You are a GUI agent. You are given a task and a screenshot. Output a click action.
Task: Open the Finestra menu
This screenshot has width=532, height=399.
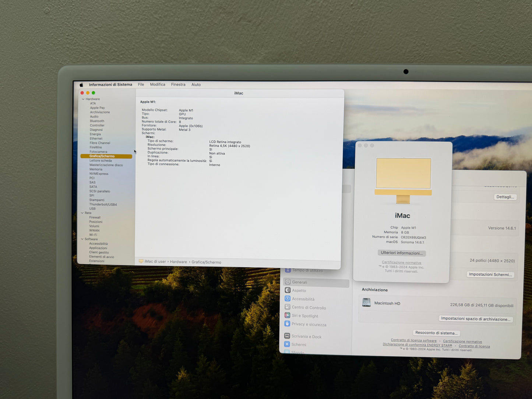pos(178,85)
